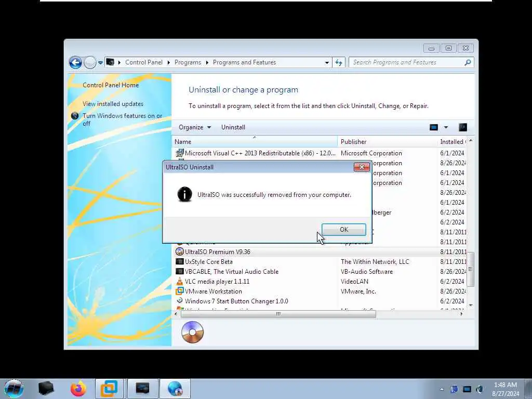
Task: Select UltraISO Premium V9.36 entry
Action: (x=319, y=252)
